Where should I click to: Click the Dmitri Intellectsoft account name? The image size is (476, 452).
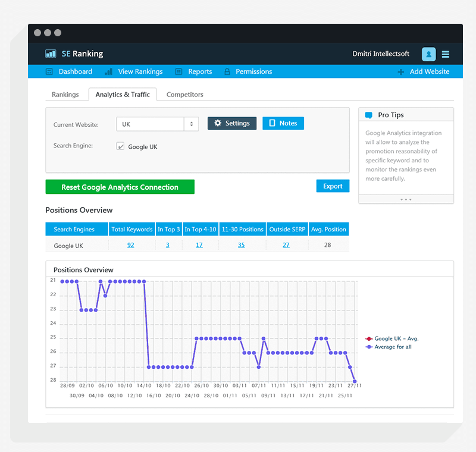pyautogui.click(x=381, y=54)
